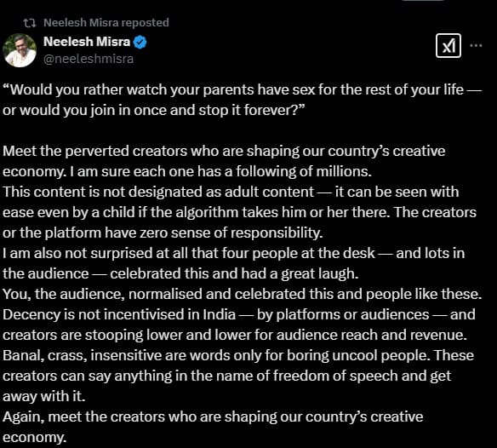Click the line "or would you join in once"
497x448 pixels.
click(154, 111)
